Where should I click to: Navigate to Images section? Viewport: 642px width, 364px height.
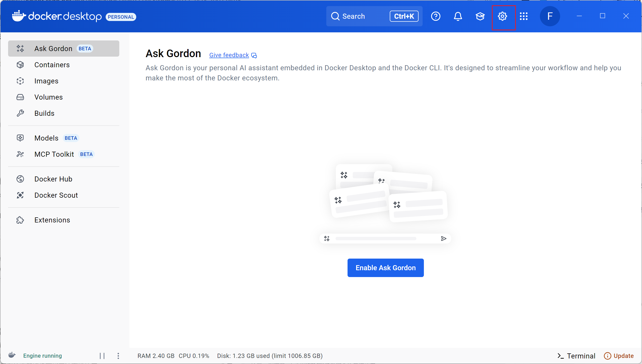[64, 81]
